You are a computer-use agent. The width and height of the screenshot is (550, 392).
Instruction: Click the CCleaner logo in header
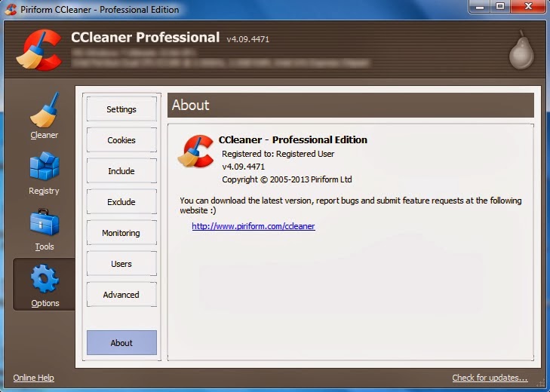(x=39, y=51)
